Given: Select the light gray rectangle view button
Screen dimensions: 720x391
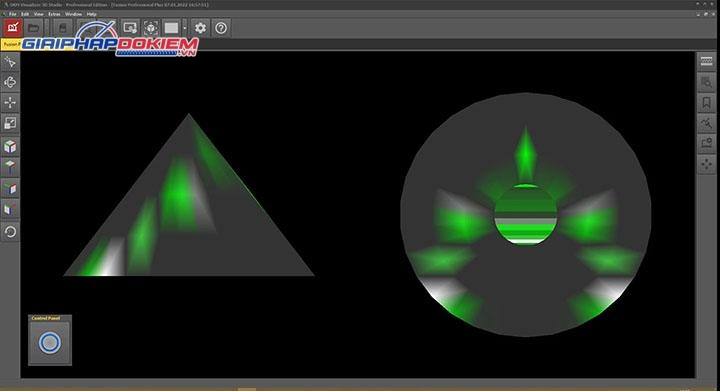Looking at the screenshot, I should pos(171,28).
